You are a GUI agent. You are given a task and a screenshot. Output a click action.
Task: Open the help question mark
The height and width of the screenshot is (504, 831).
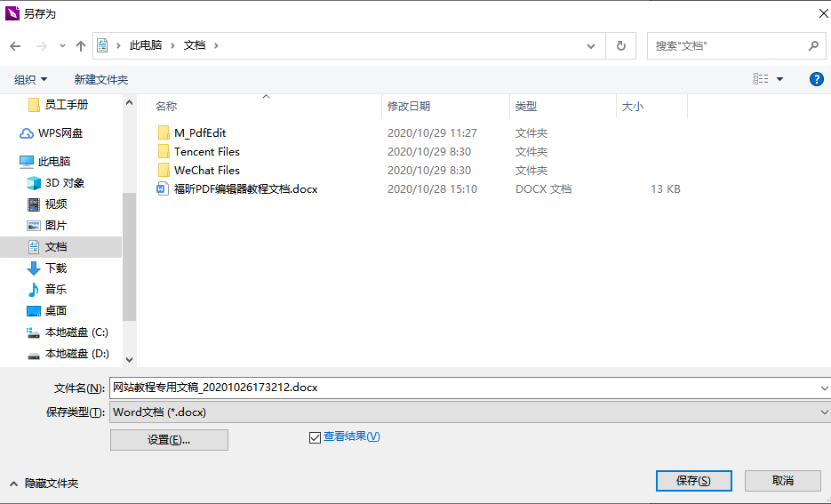(817, 79)
